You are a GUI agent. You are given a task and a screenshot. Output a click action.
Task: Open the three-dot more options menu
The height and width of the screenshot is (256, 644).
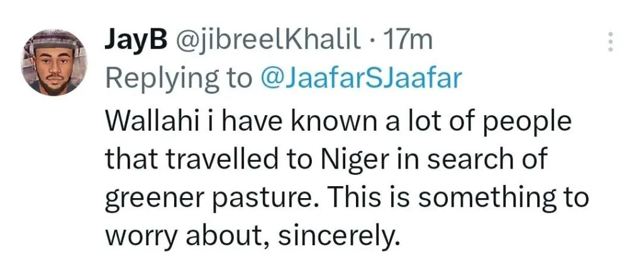click(x=609, y=41)
